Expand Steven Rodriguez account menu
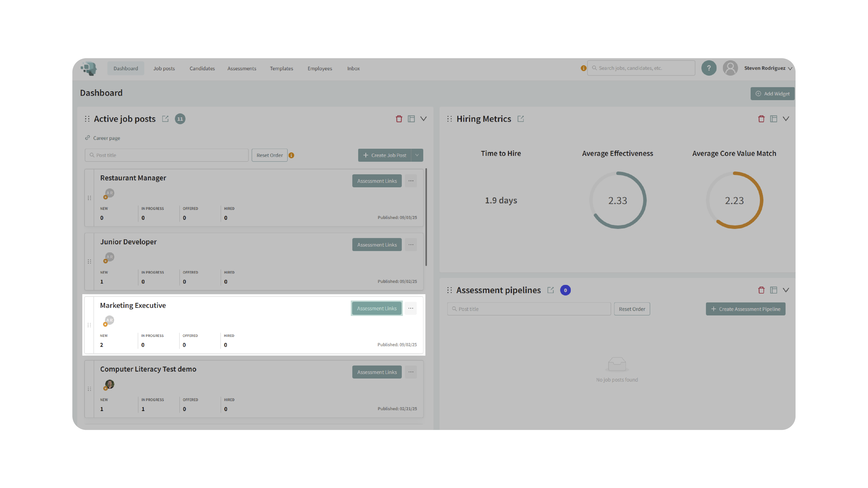This screenshot has height=488, width=868. [x=790, y=68]
